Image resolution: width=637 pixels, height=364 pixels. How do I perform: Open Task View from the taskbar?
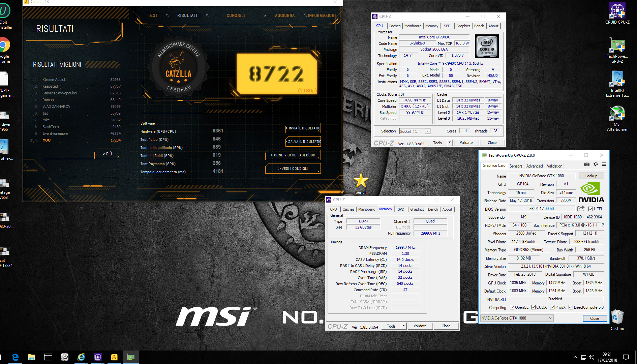tap(48, 357)
